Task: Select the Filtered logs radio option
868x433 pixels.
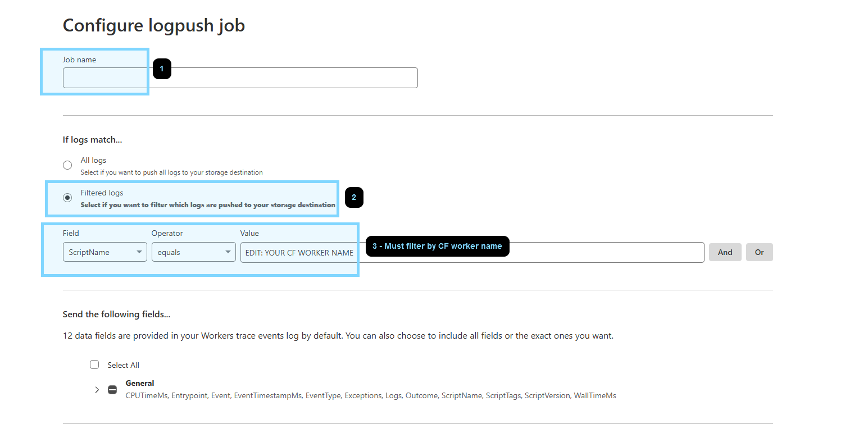Action: (67, 198)
